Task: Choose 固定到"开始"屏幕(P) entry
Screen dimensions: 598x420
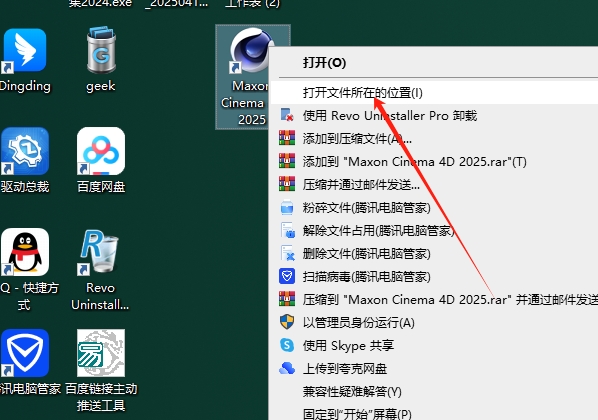Action: pyautogui.click(x=433, y=412)
